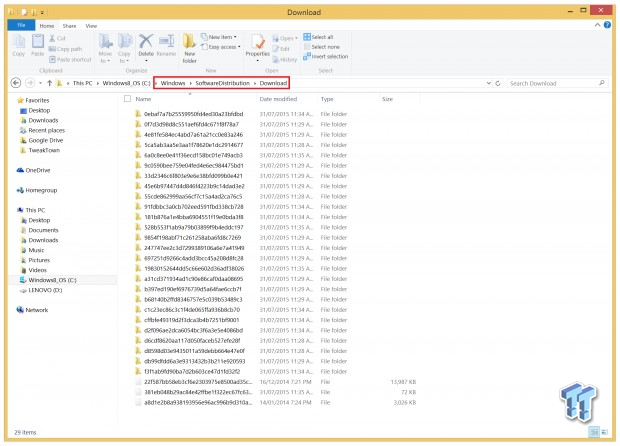Click Copy path in the ribbon
This screenshot has height=446, width=620.
point(66,49)
